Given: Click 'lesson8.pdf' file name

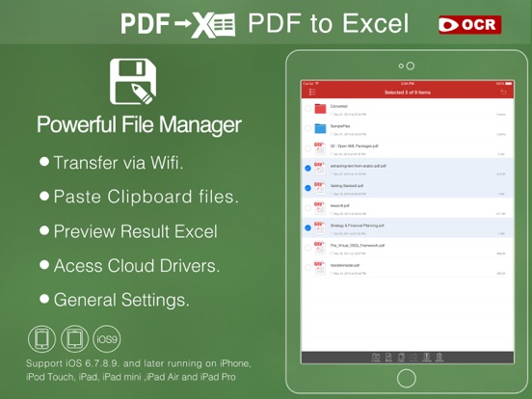Looking at the screenshot, I should coord(340,205).
